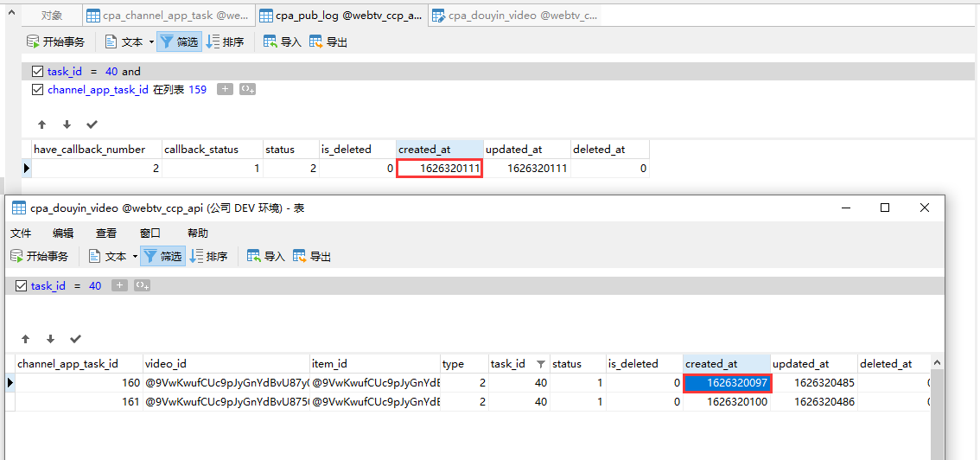
Task: Add filter condition plus icon in cpa_douyin_video window
Action: (119, 285)
